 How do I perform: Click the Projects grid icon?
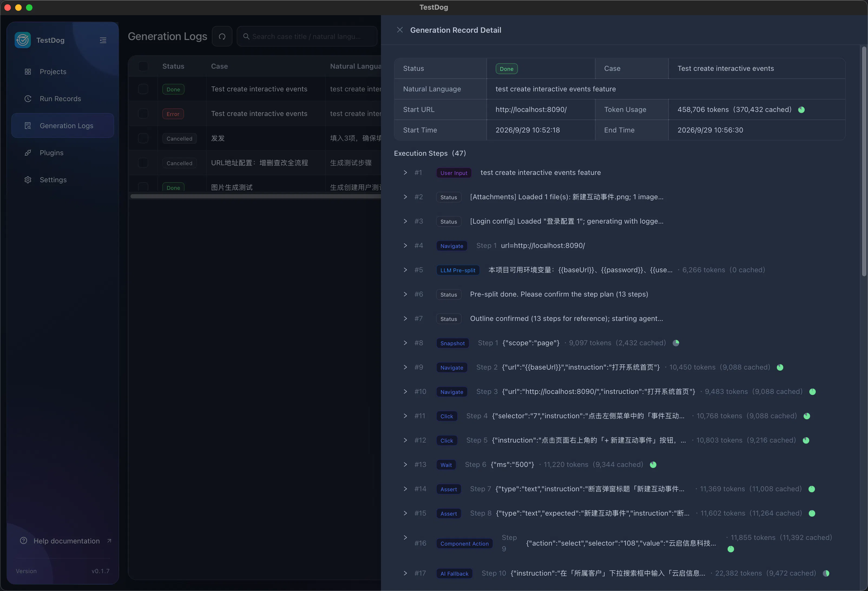coord(28,72)
